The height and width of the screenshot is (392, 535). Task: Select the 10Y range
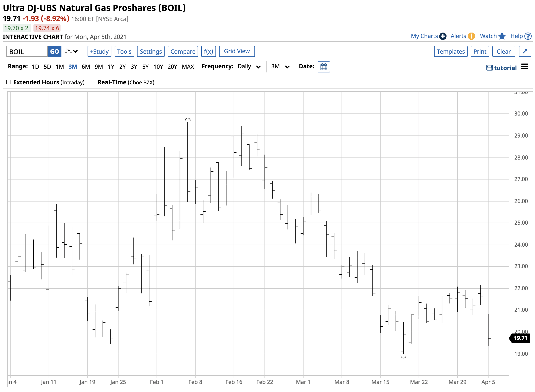tap(158, 67)
